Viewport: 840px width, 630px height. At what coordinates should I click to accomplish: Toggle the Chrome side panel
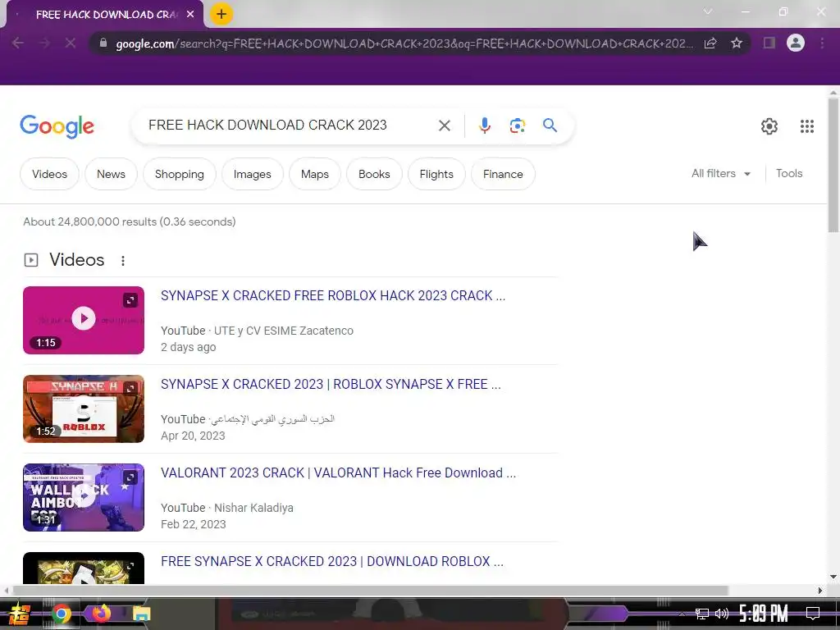pyautogui.click(x=769, y=43)
